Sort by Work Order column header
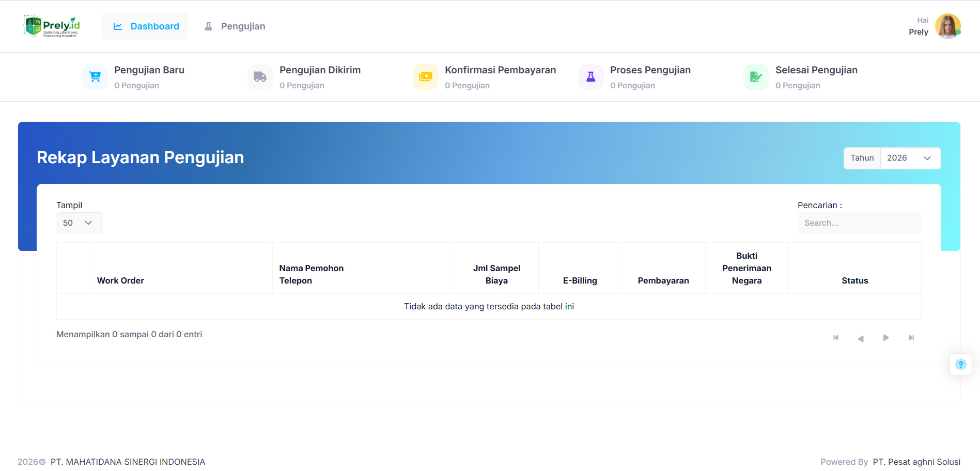 (x=120, y=280)
